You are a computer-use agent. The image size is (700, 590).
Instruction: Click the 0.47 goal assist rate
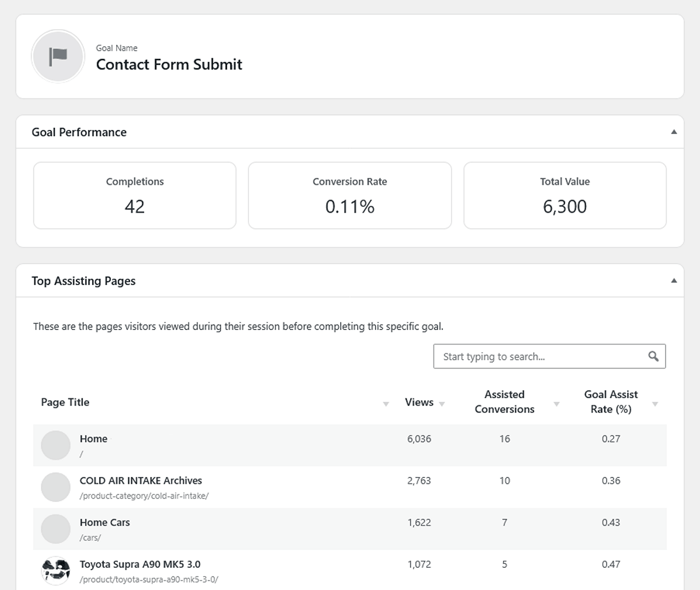point(611,564)
